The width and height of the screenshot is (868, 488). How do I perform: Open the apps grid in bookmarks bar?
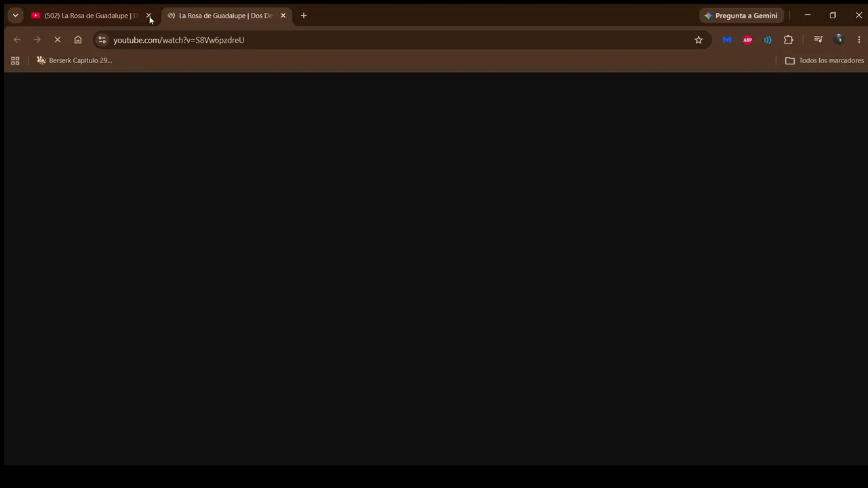coord(15,60)
